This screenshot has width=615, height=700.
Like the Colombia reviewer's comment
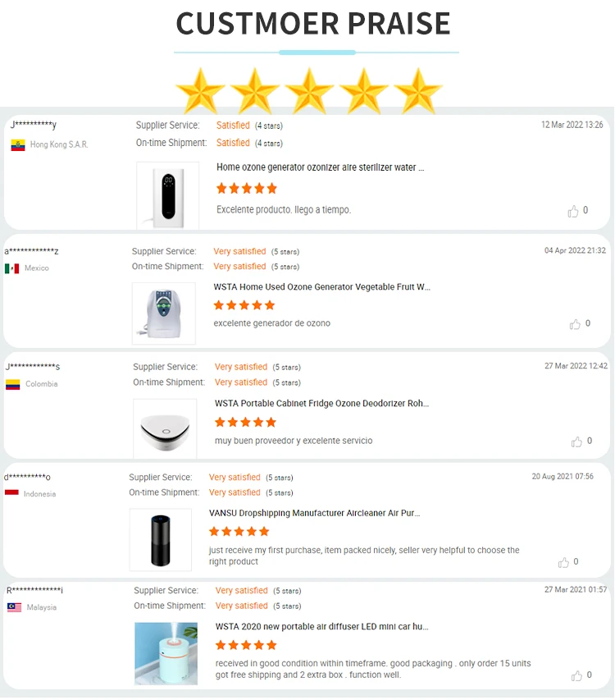pos(576,442)
